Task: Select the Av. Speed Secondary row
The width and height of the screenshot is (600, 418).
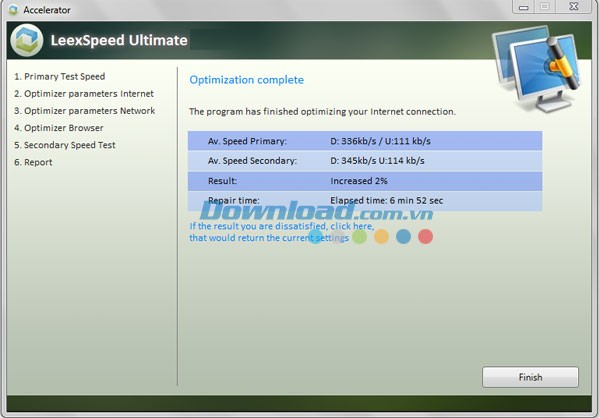Action: pyautogui.click(x=365, y=161)
